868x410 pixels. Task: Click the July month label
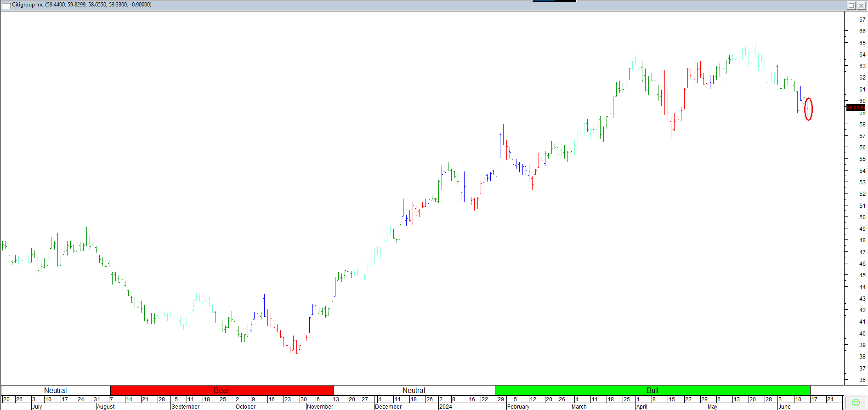(37, 407)
